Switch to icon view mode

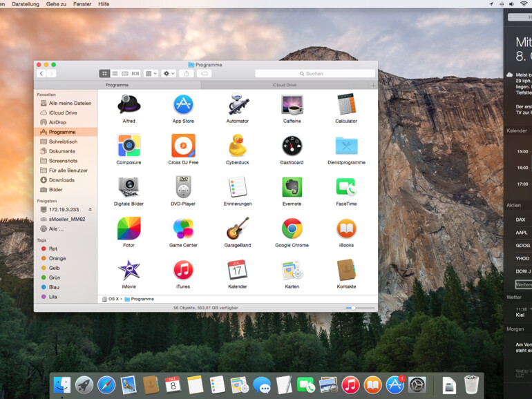[x=104, y=74]
